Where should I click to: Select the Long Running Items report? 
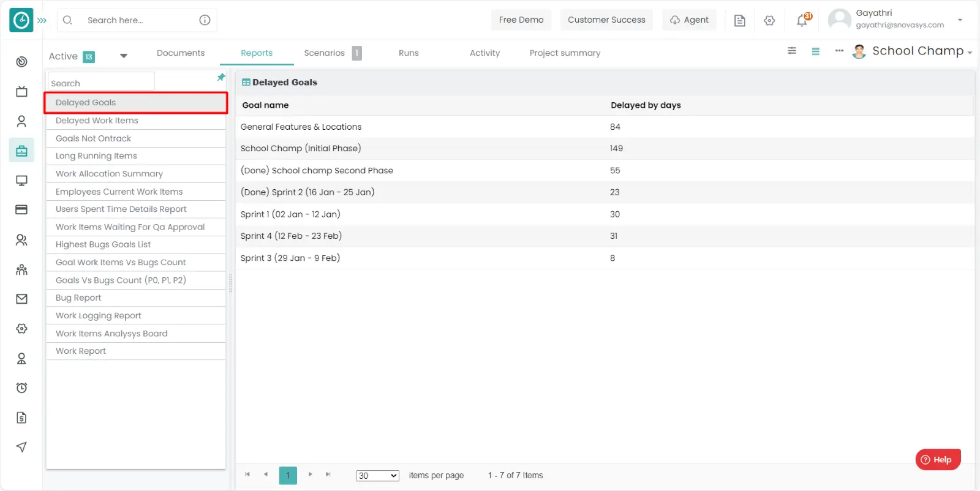click(x=136, y=156)
